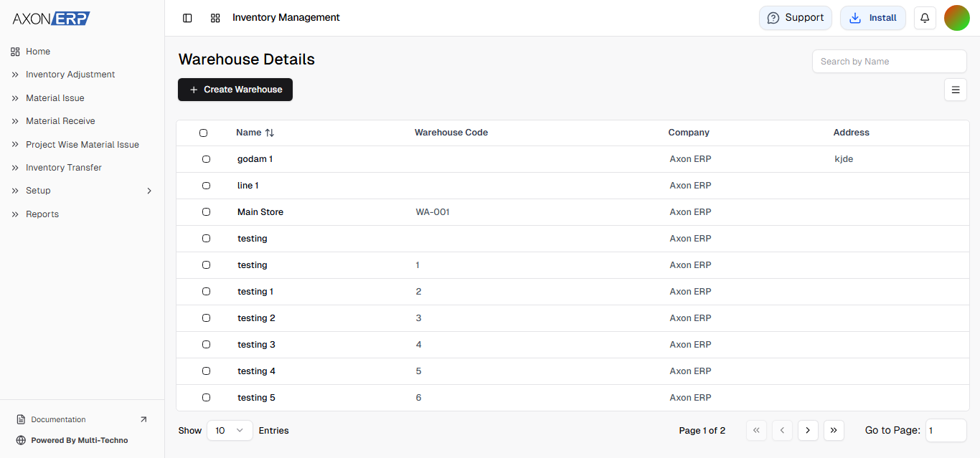This screenshot has height=458, width=980.
Task: Check the godam 1 row checkbox
Action: pyautogui.click(x=206, y=159)
